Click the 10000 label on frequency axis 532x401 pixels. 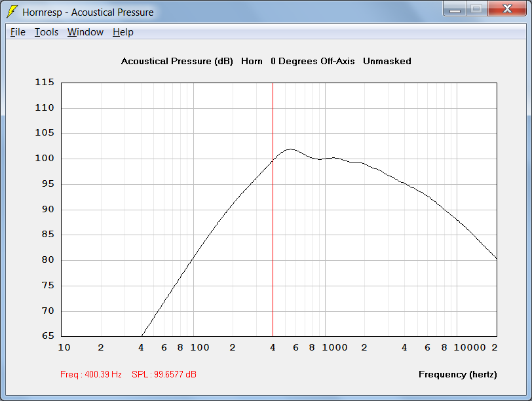pyautogui.click(x=470, y=347)
